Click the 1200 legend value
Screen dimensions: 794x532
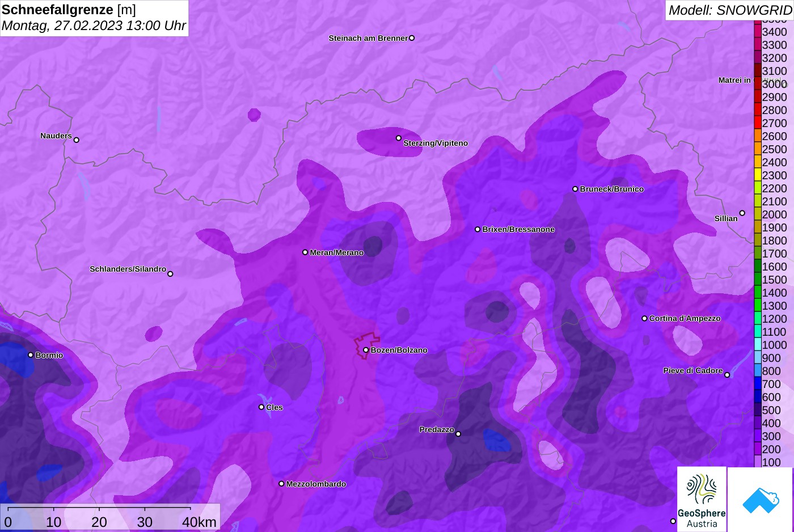point(775,319)
